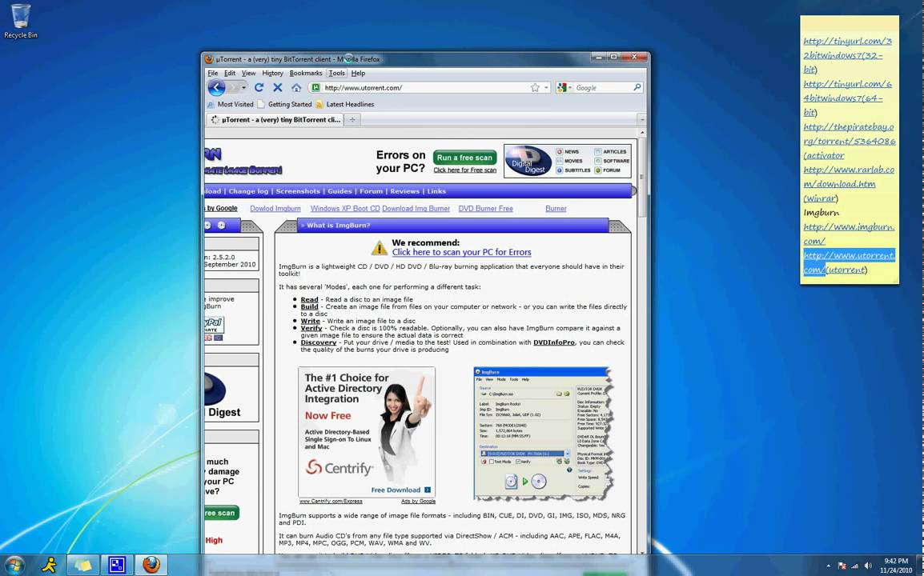
Task: Open the View menu
Action: click(x=249, y=73)
